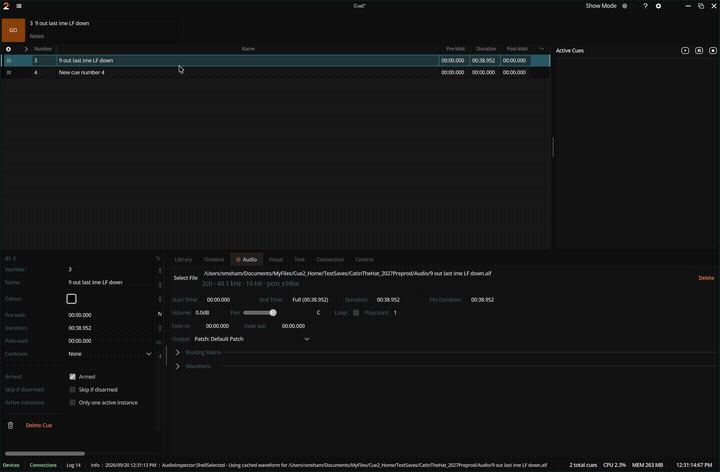Toggle the Show Mode switch
This screenshot has width=720, height=472.
click(624, 6)
